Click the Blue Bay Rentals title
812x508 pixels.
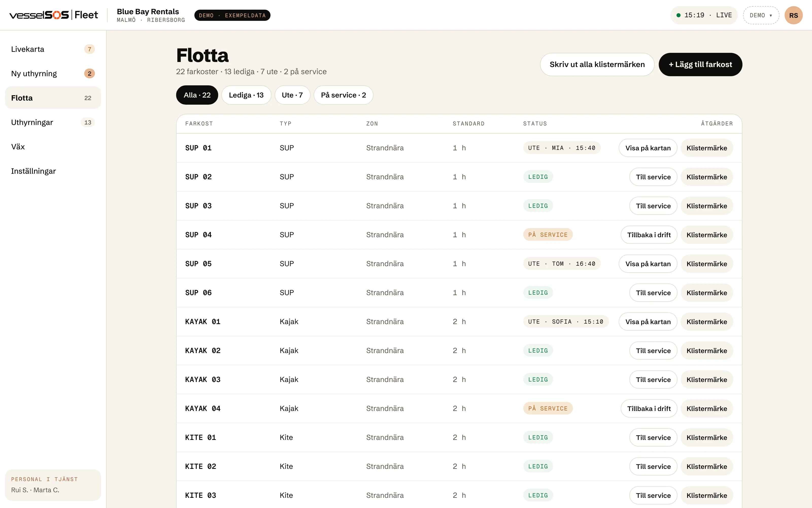(x=148, y=11)
